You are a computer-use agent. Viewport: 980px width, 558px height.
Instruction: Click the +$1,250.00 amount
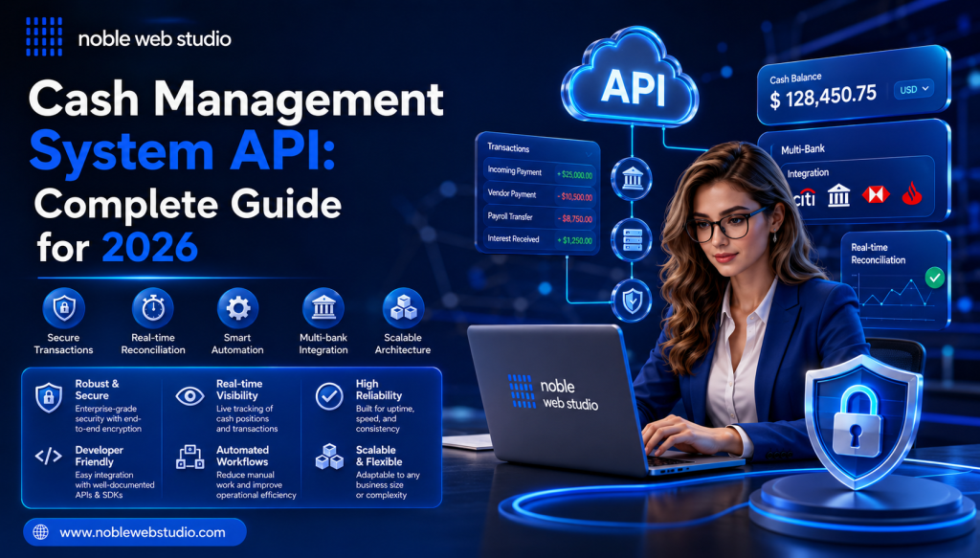(x=574, y=240)
